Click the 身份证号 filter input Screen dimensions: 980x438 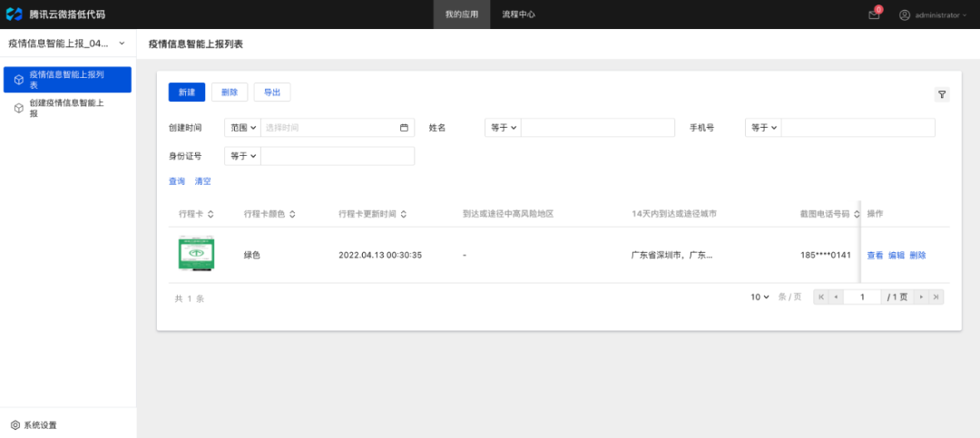click(x=338, y=156)
